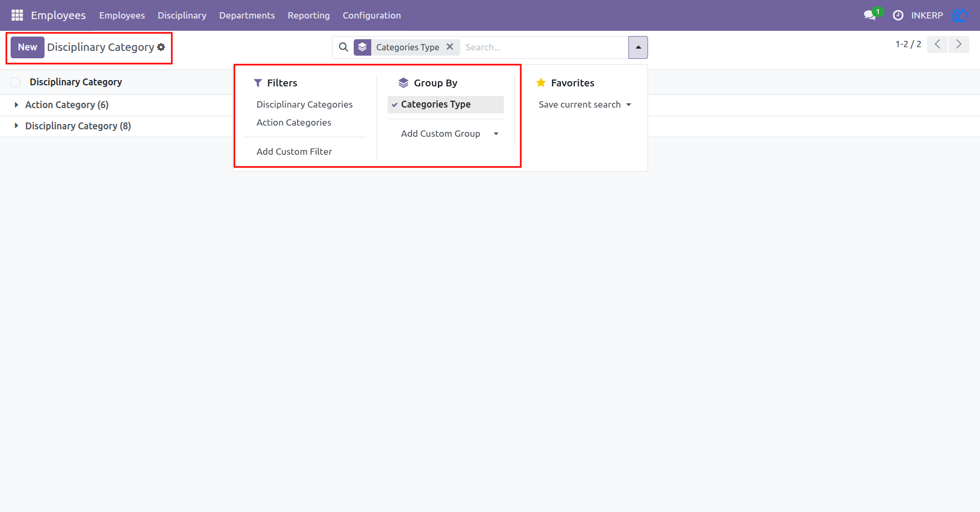Create a New disciplinary category
Viewport: 980px width, 512px height.
click(x=28, y=47)
